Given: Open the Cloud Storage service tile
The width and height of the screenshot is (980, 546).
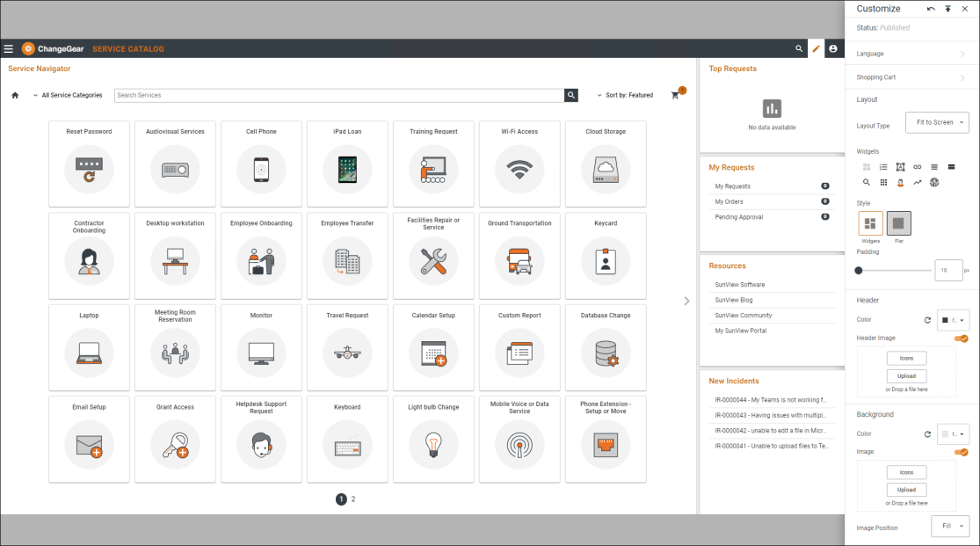Looking at the screenshot, I should [x=606, y=164].
